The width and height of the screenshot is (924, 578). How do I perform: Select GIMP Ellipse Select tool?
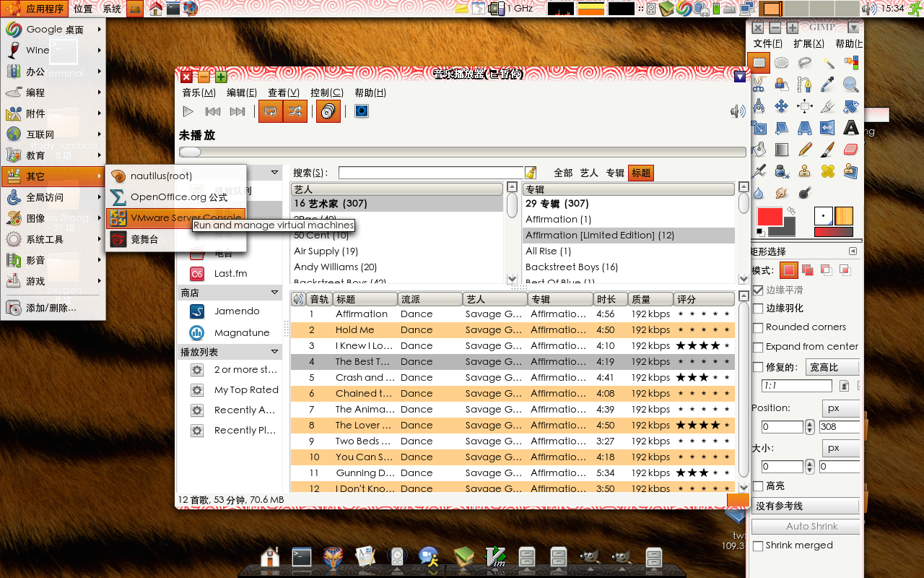(782, 63)
